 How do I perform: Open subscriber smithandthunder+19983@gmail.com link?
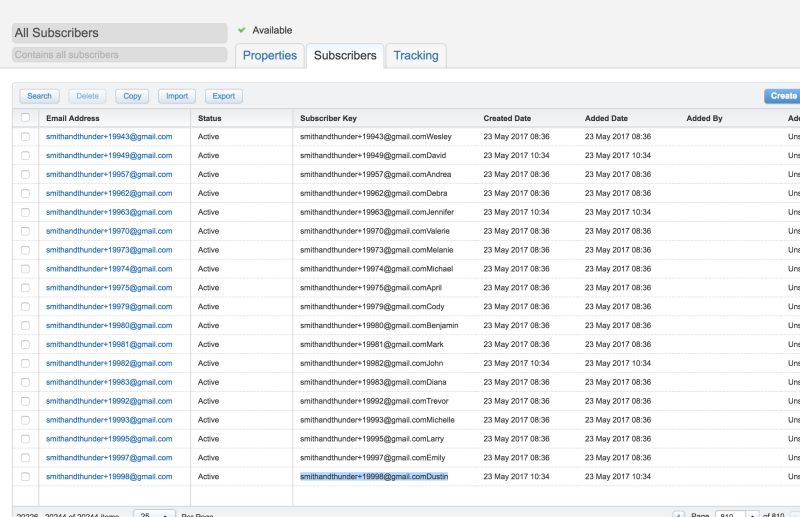pyautogui.click(x=109, y=382)
